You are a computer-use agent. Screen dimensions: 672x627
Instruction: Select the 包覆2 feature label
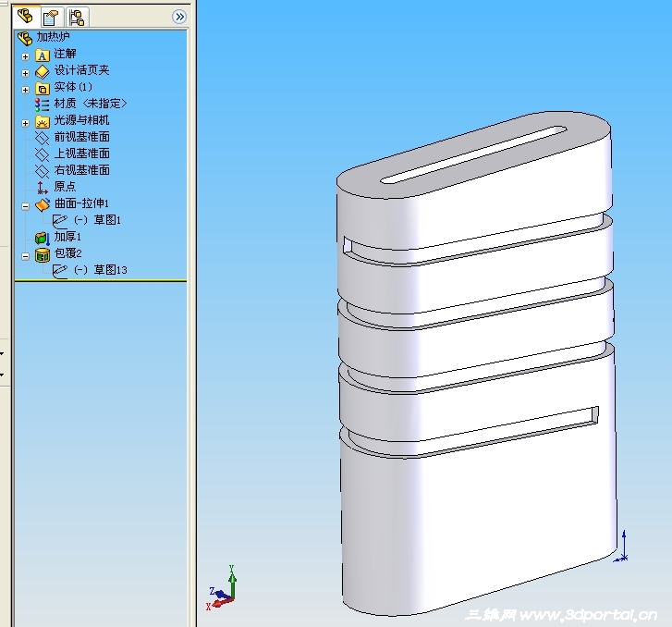(x=67, y=253)
